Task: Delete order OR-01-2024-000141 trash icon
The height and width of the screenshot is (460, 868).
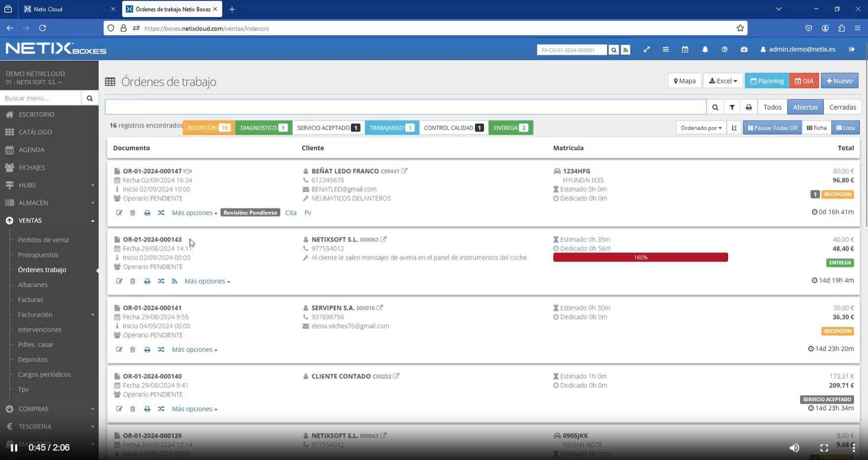Action: (x=133, y=350)
